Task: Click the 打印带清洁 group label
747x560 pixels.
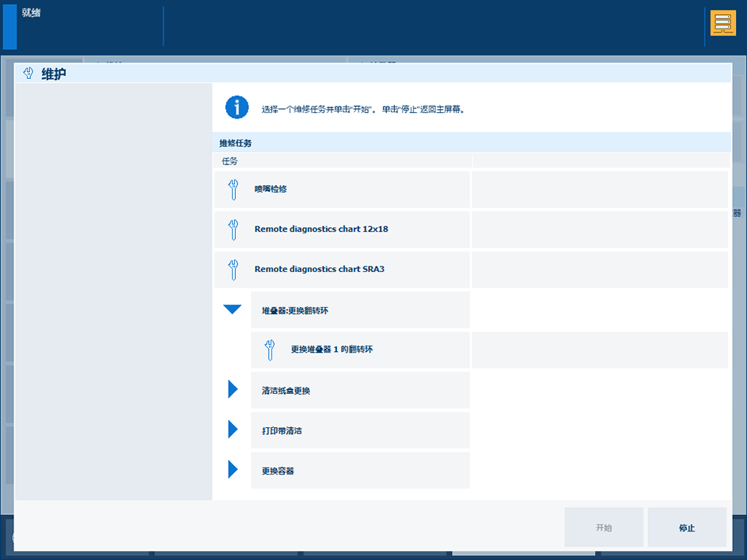Action: [x=360, y=430]
